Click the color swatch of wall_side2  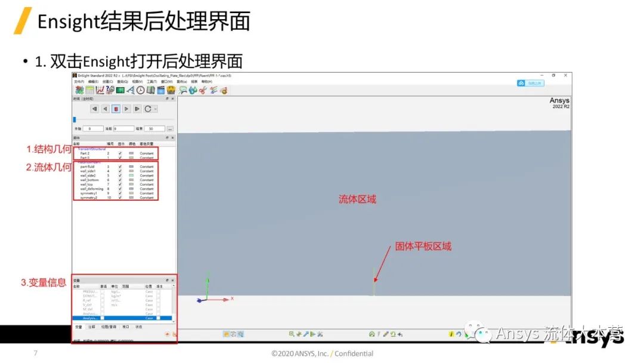click(x=131, y=176)
